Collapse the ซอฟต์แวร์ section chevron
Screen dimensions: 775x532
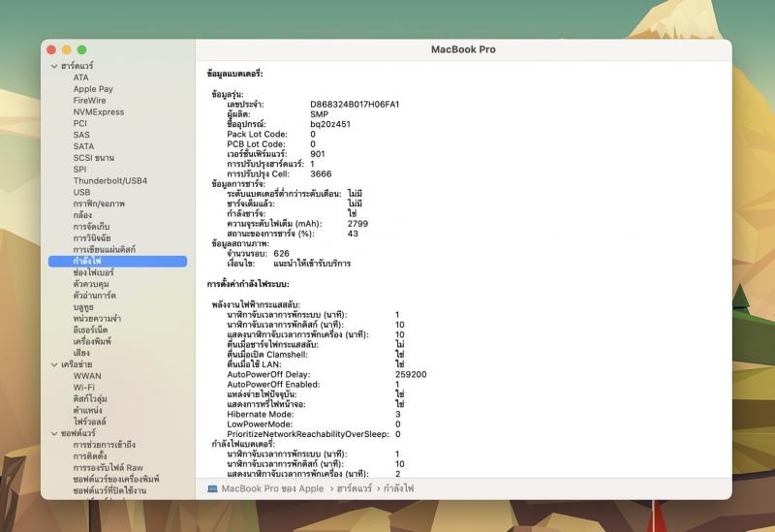54,433
